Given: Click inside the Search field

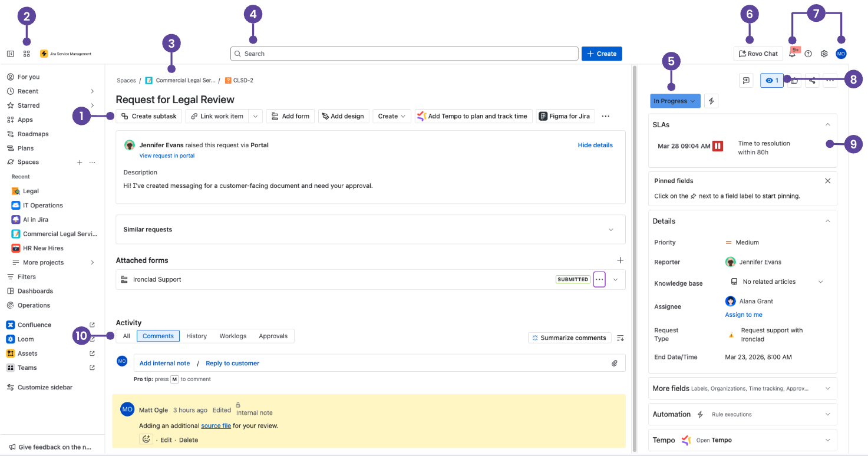Looking at the screenshot, I should [x=404, y=53].
